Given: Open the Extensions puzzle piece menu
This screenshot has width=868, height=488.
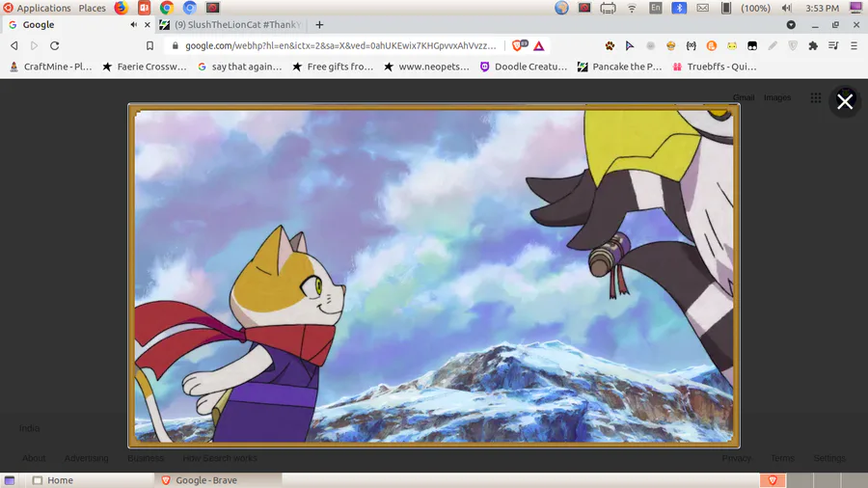Looking at the screenshot, I should [x=813, y=46].
